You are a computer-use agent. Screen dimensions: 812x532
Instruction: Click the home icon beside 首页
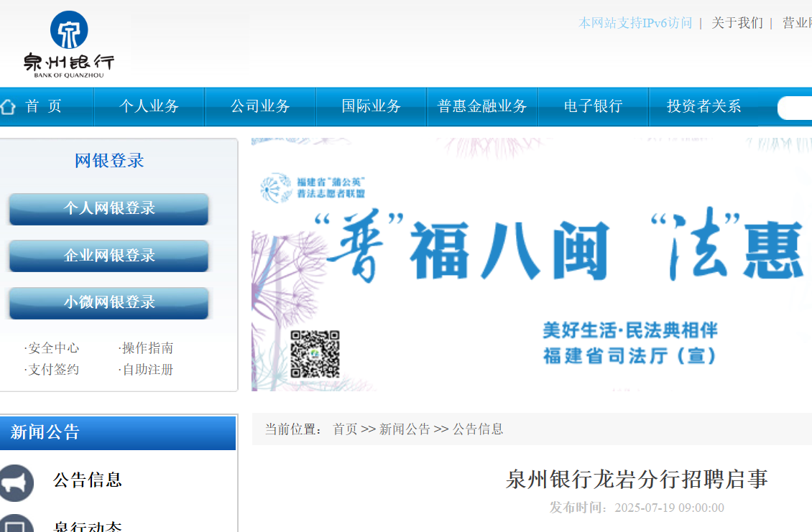tap(8, 106)
